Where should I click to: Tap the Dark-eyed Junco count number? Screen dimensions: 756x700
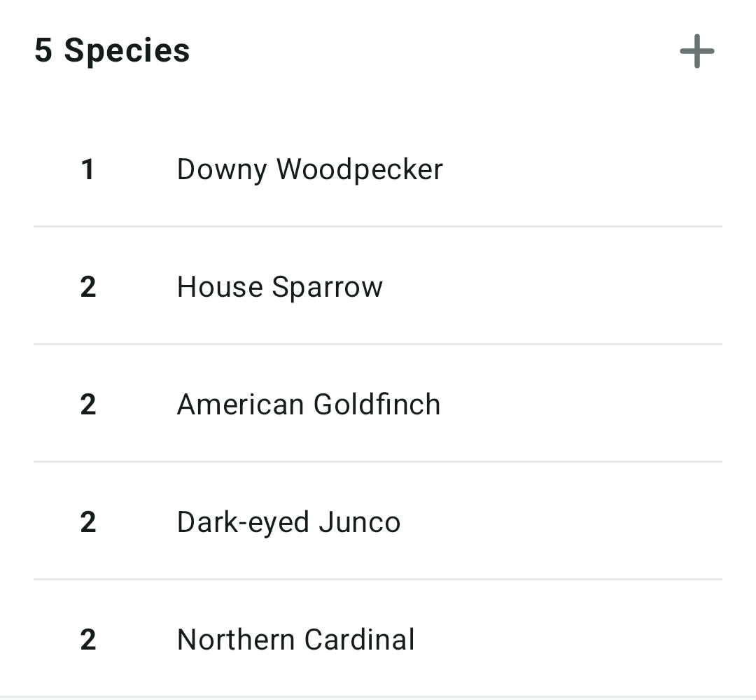click(87, 522)
